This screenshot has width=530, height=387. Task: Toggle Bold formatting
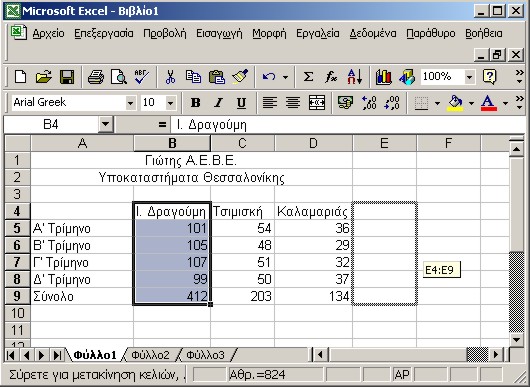195,102
